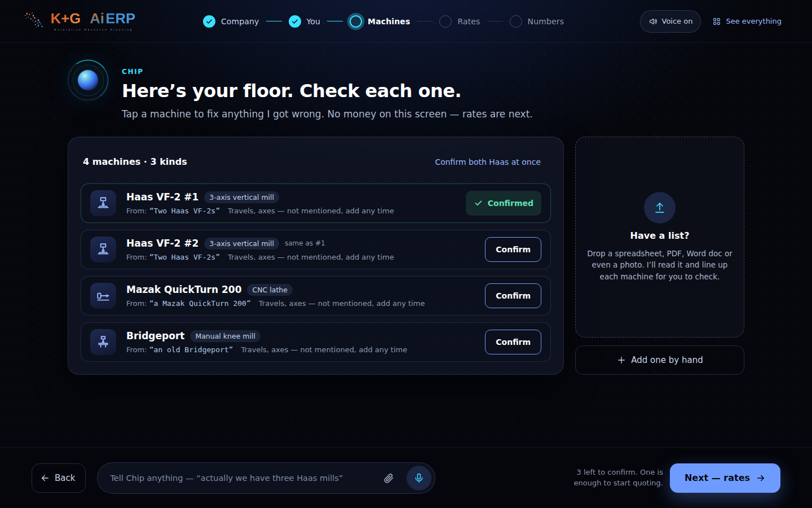812x508 pixels.
Task: Proceed with Next — rates button
Action: pyautogui.click(x=725, y=478)
